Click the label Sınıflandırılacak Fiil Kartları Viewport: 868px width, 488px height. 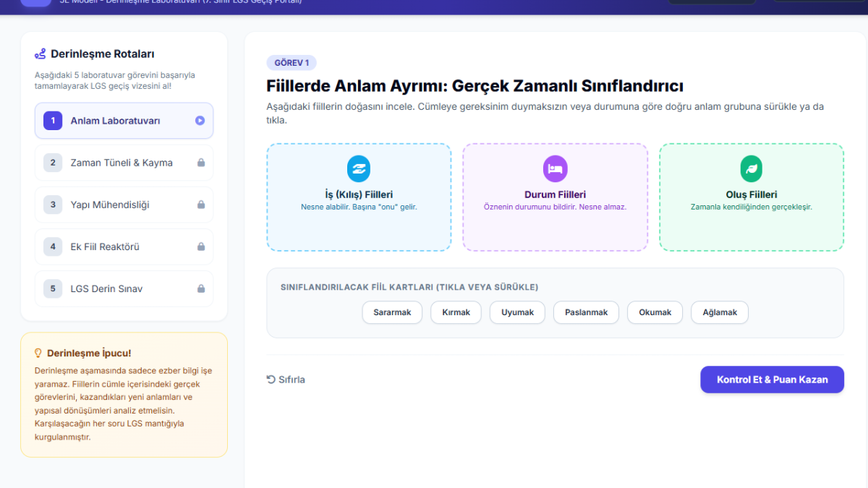point(409,287)
